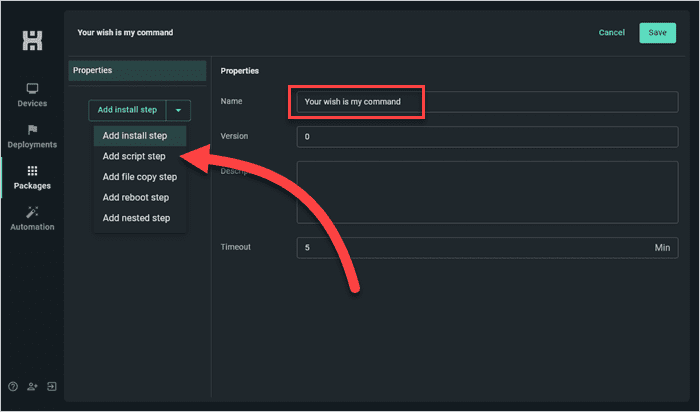This screenshot has height=412, width=700.
Task: Open the help question mark icon
Action: (x=13, y=387)
